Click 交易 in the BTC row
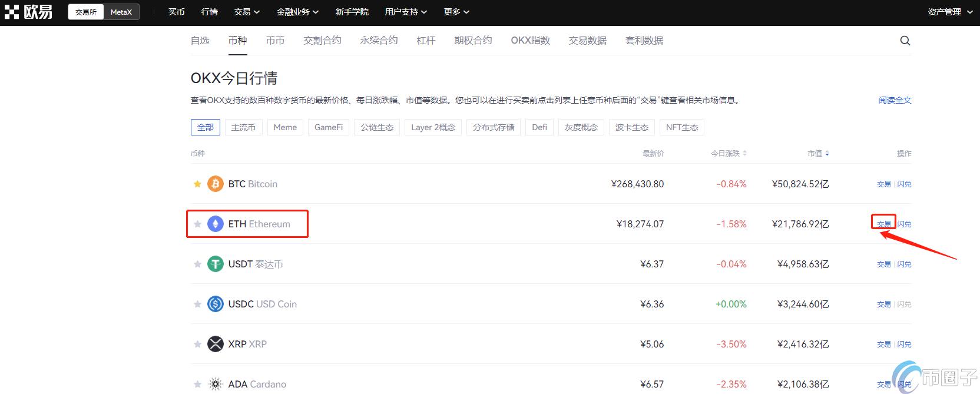980x394 pixels. coord(884,184)
